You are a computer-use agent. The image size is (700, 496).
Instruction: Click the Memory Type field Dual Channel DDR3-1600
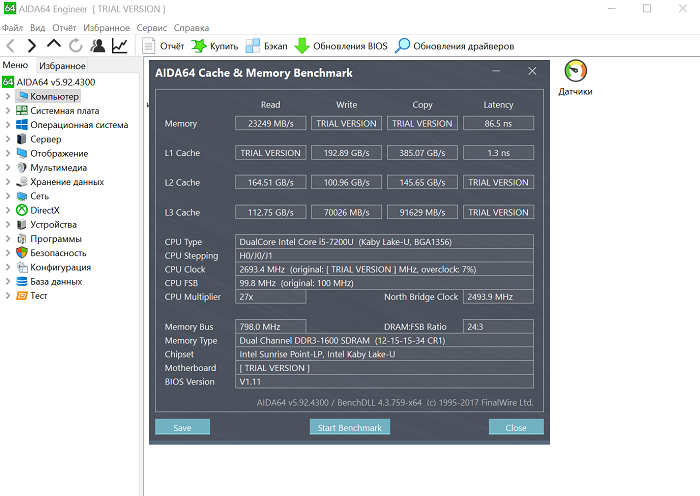pos(384,340)
